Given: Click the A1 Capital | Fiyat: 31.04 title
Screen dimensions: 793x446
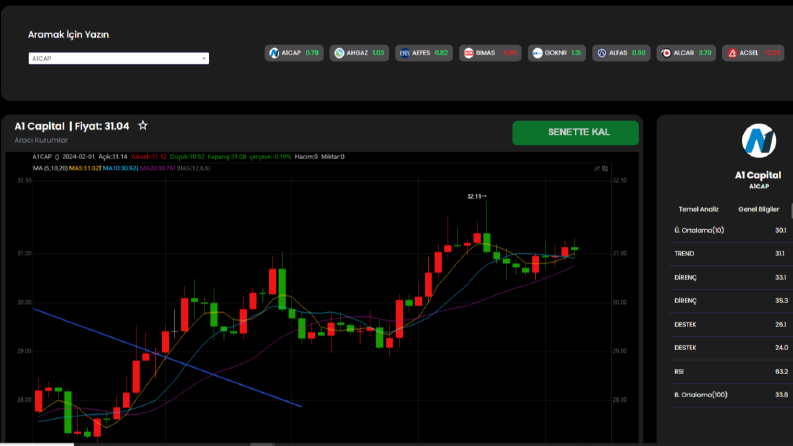Looking at the screenshot, I should (x=72, y=126).
